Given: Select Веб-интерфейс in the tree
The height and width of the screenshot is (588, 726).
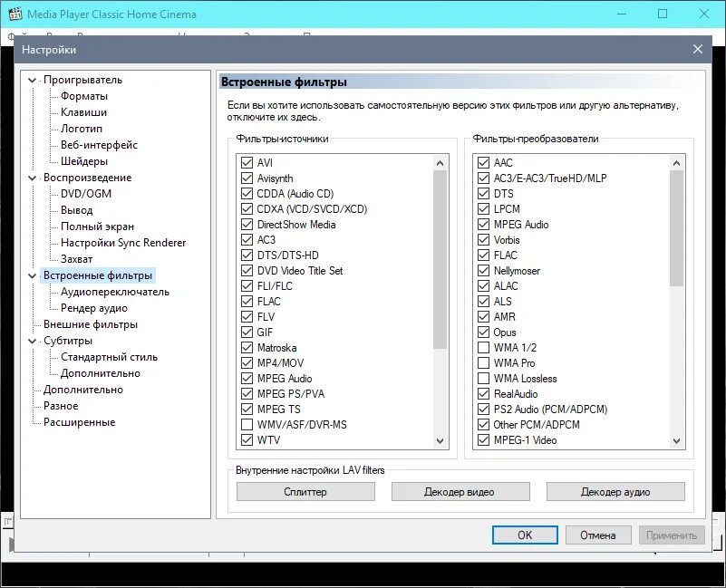Looking at the screenshot, I should [x=99, y=145].
